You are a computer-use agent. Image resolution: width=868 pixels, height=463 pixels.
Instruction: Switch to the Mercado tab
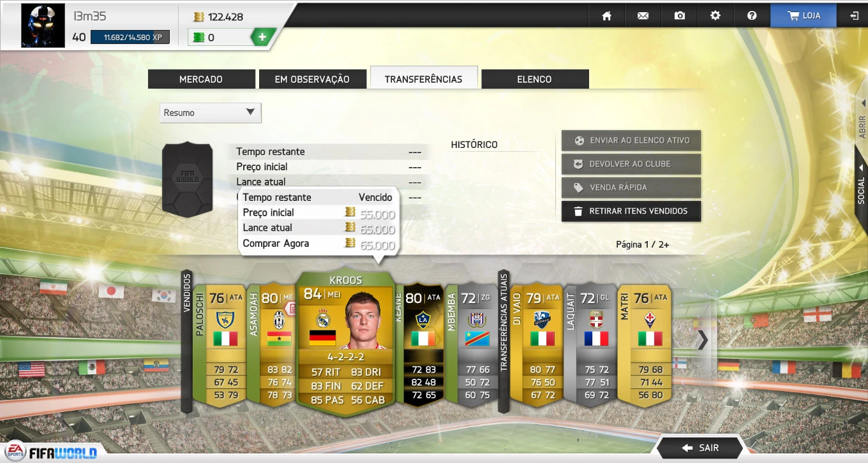(201, 79)
